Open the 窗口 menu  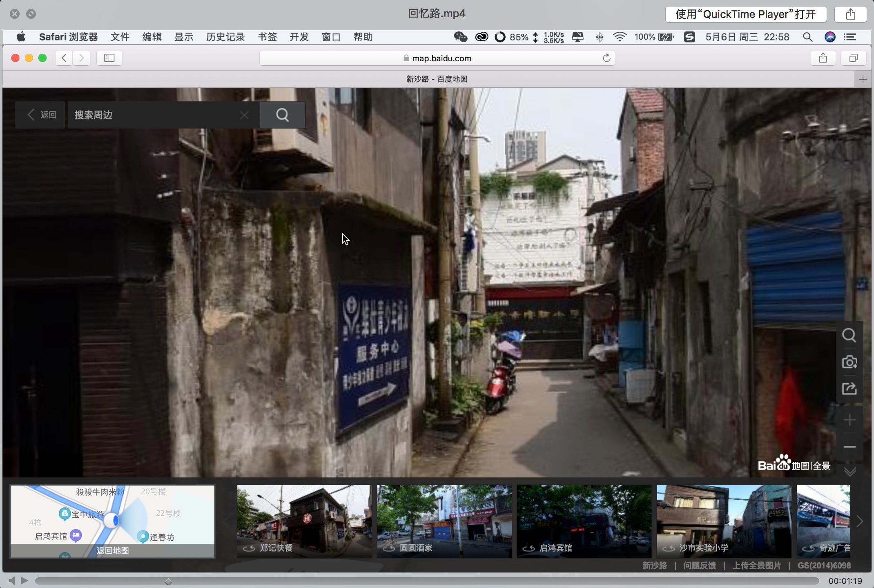331,37
